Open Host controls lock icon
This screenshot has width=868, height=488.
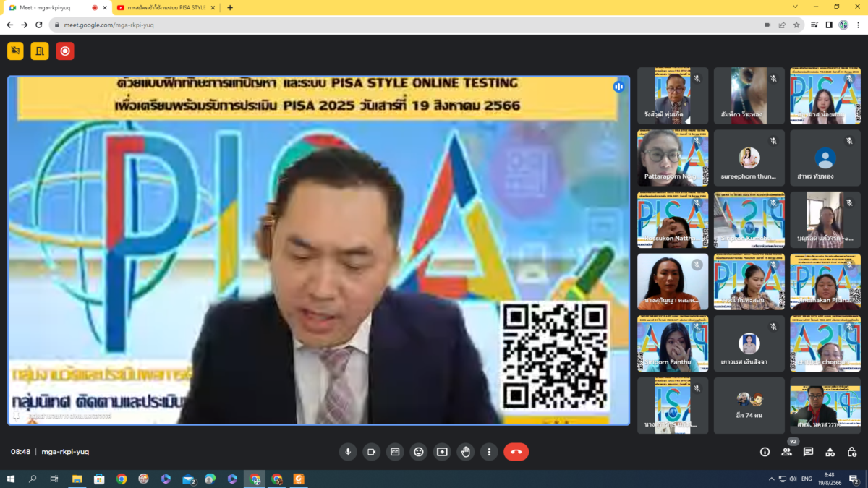coord(852,452)
